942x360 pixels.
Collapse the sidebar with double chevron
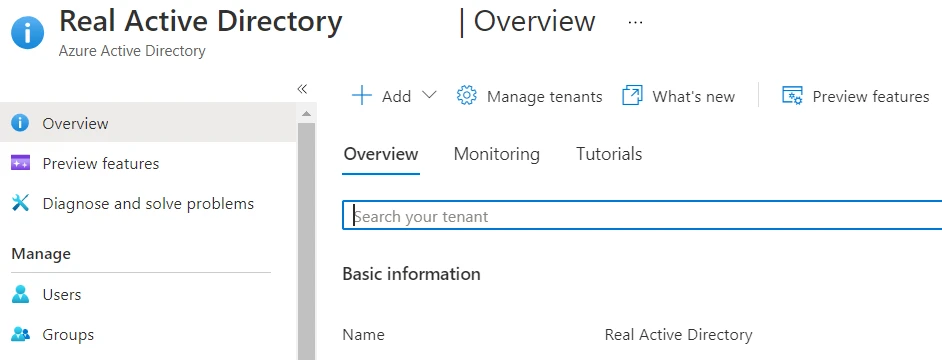coord(302,90)
